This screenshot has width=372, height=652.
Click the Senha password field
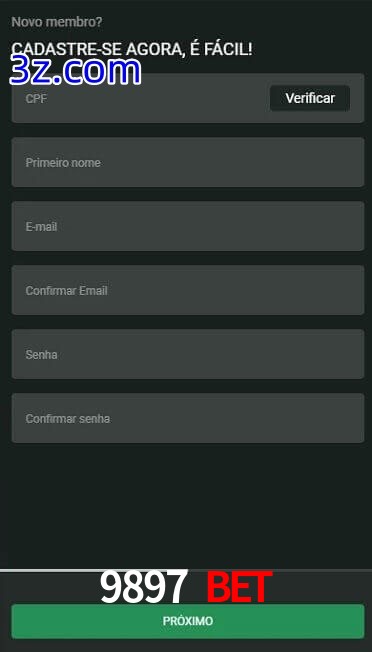(x=188, y=354)
